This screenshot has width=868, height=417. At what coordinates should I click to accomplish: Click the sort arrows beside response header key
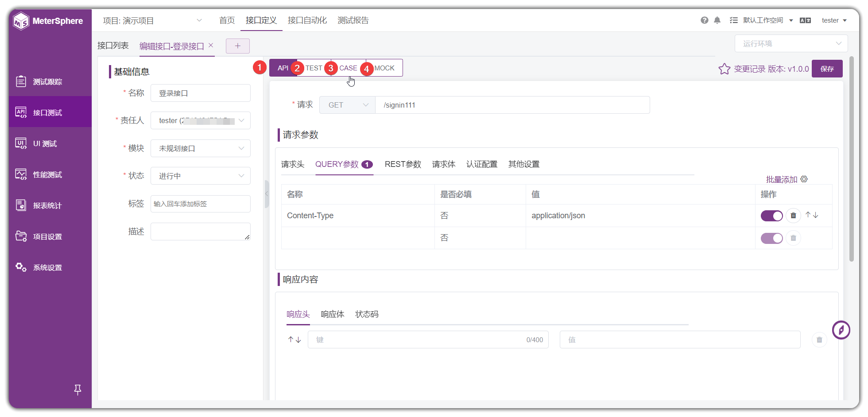tap(294, 340)
